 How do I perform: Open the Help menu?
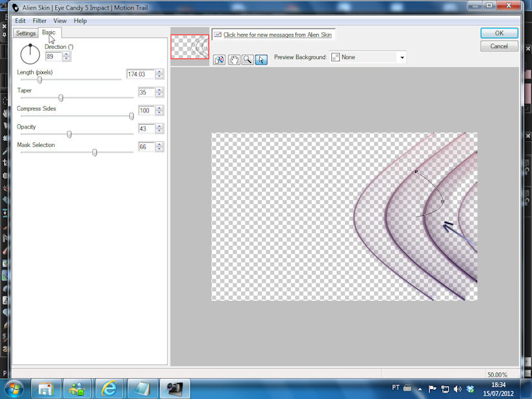click(x=80, y=21)
